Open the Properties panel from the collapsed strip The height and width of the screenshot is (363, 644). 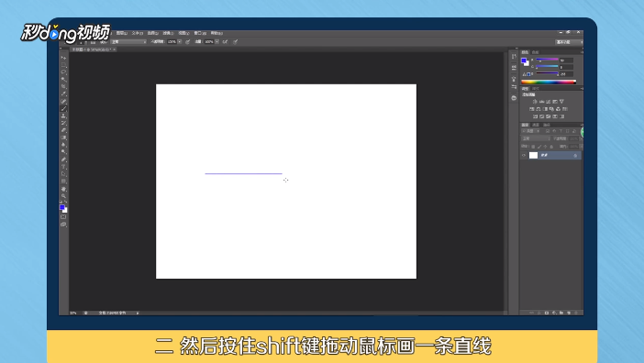point(514,67)
